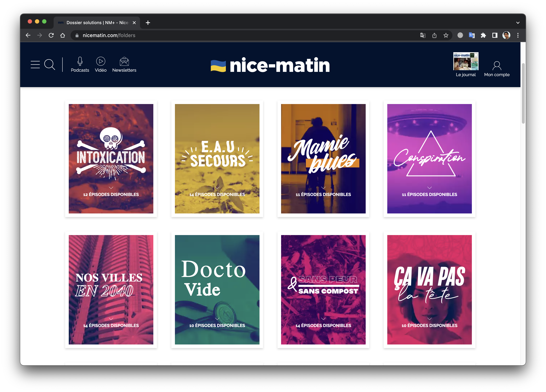Open the tab search dropdown chevron
The image size is (546, 392).
pyautogui.click(x=518, y=23)
